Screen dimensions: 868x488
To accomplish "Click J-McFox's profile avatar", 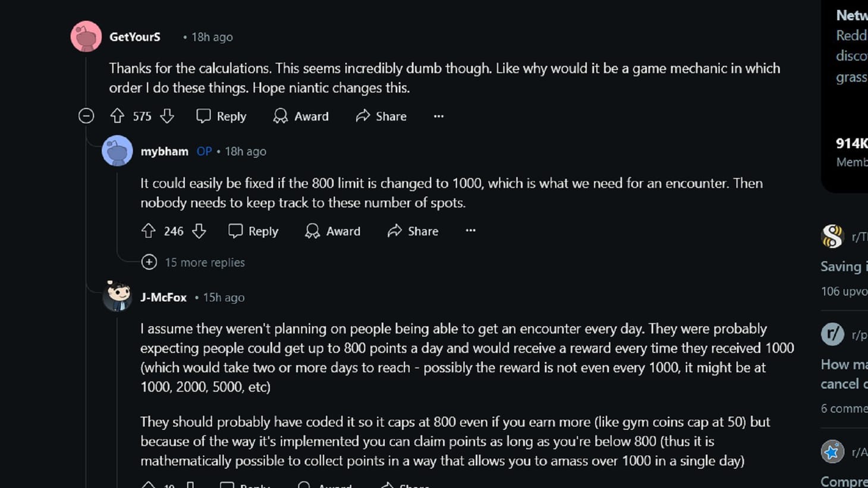I will point(117,297).
